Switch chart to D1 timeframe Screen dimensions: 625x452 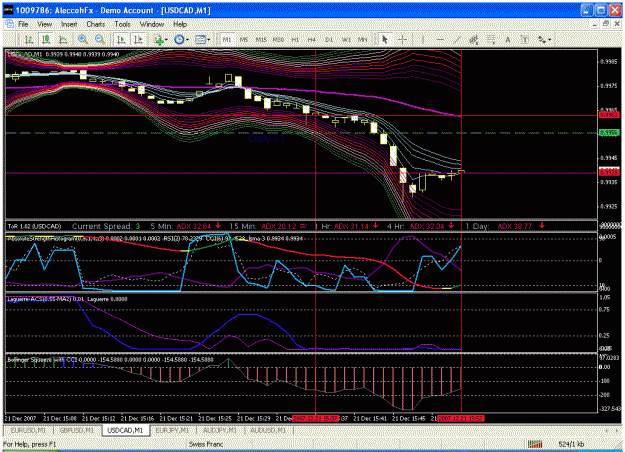(x=329, y=39)
